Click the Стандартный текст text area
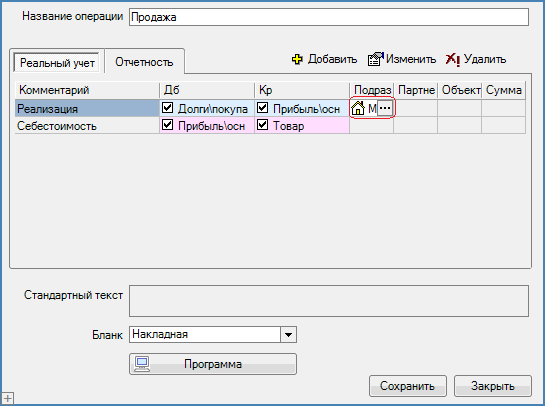Image resolution: width=545 pixels, height=406 pixels. [x=329, y=301]
